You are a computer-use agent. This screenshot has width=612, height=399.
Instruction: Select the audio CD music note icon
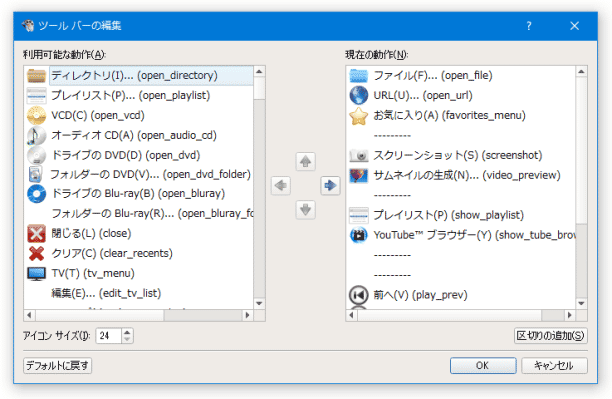(36, 135)
